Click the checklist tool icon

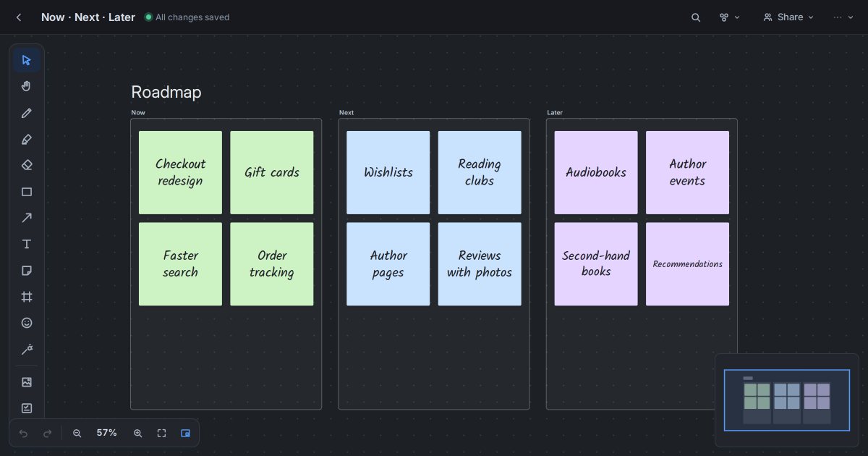pos(27,408)
